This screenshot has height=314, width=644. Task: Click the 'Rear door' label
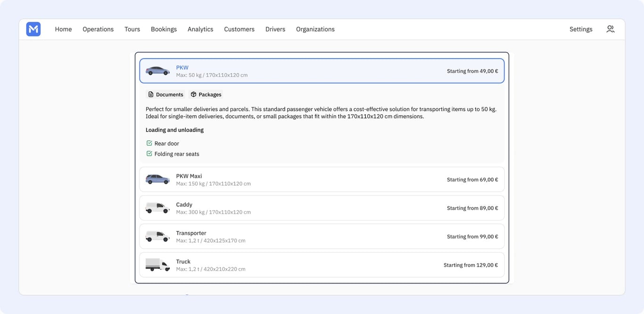click(167, 144)
